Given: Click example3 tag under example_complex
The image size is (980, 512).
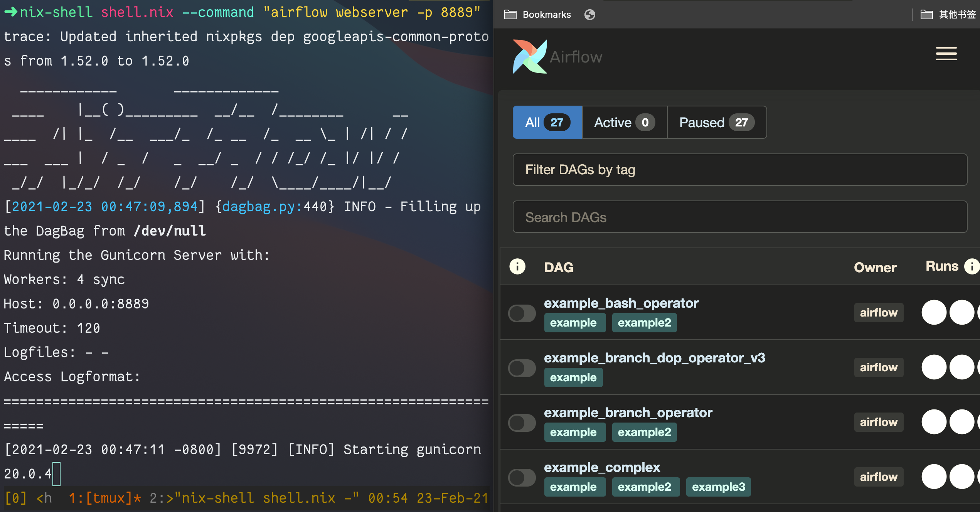Looking at the screenshot, I should click(718, 487).
